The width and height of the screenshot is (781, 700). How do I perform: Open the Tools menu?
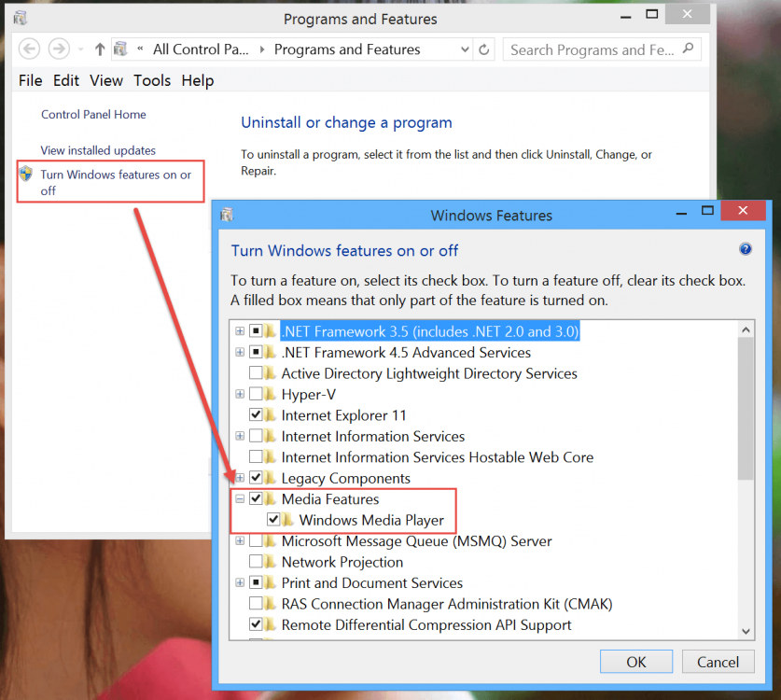coord(151,80)
